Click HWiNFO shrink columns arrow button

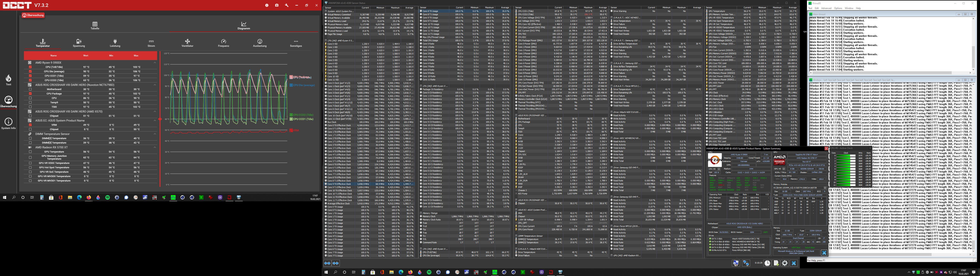(x=336, y=263)
